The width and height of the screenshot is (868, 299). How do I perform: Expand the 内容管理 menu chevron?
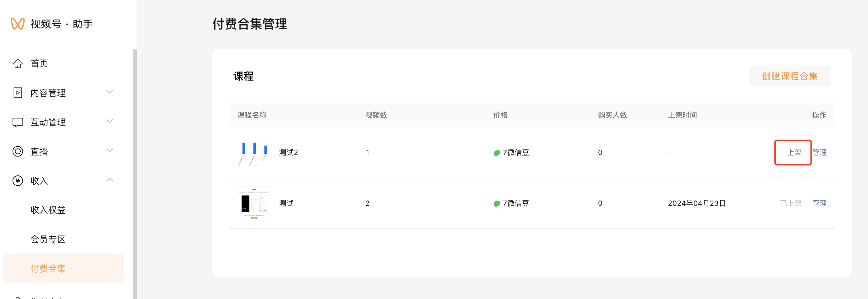point(109,92)
